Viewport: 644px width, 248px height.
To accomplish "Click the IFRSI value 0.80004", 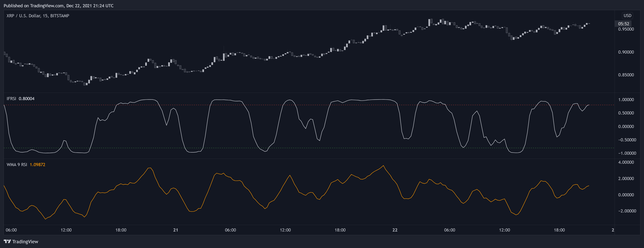I will click(27, 99).
